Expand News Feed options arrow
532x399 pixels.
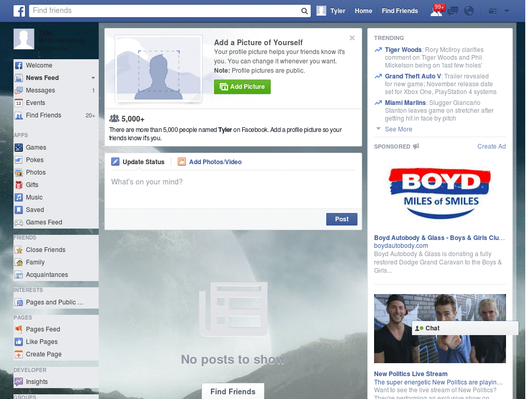pyautogui.click(x=93, y=78)
